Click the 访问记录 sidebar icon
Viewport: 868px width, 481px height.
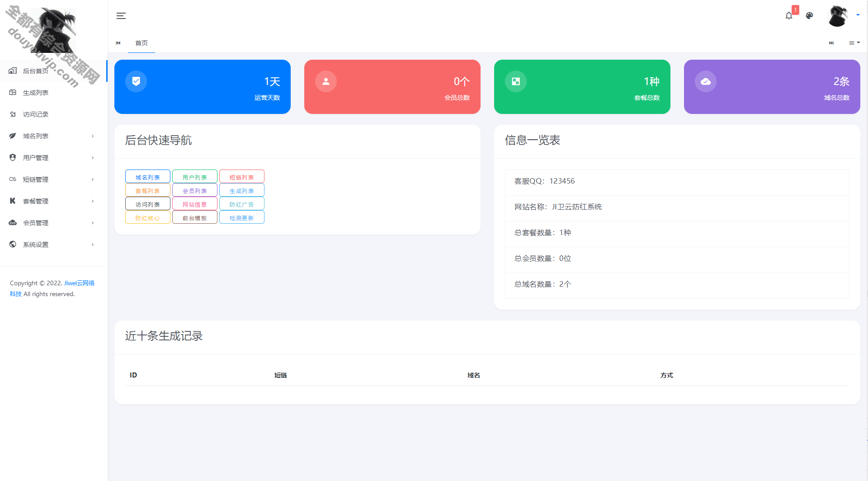pos(13,114)
